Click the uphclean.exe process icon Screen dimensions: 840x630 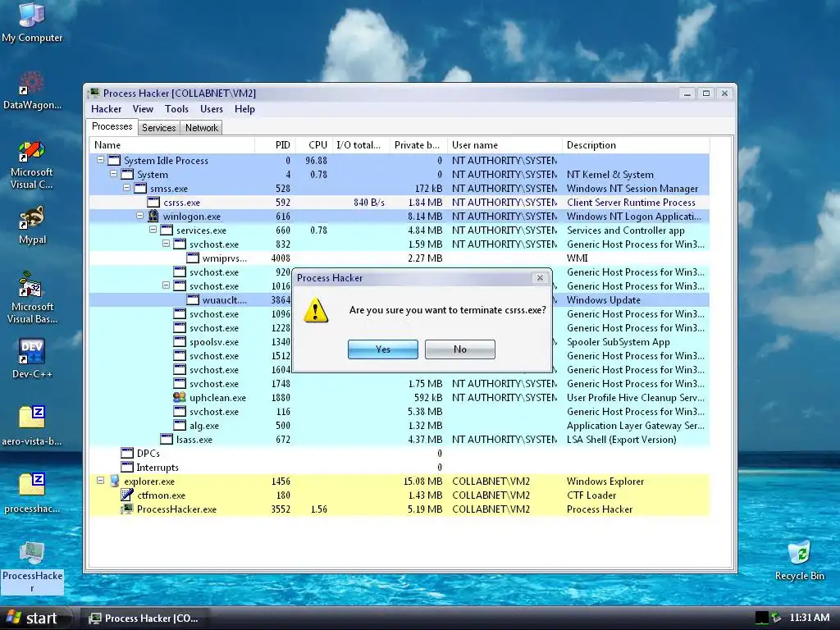coord(180,398)
